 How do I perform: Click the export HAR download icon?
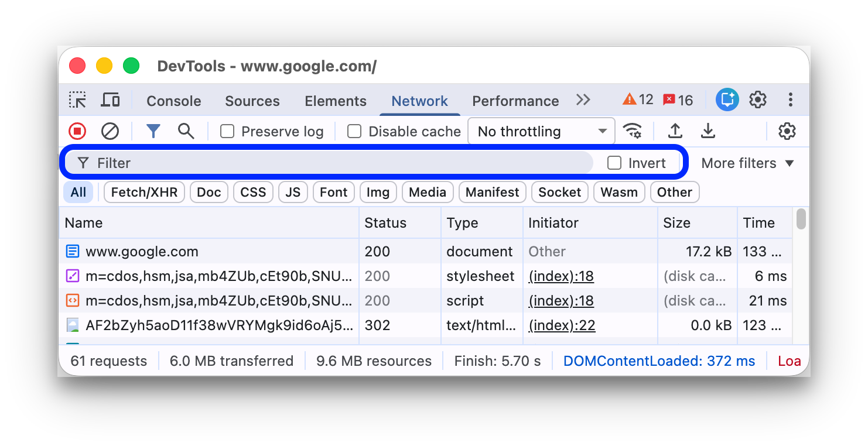pyautogui.click(x=708, y=131)
